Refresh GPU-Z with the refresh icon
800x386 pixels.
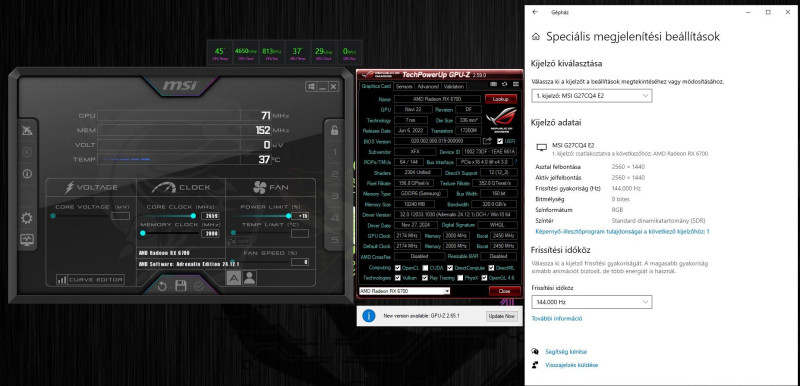505,84
